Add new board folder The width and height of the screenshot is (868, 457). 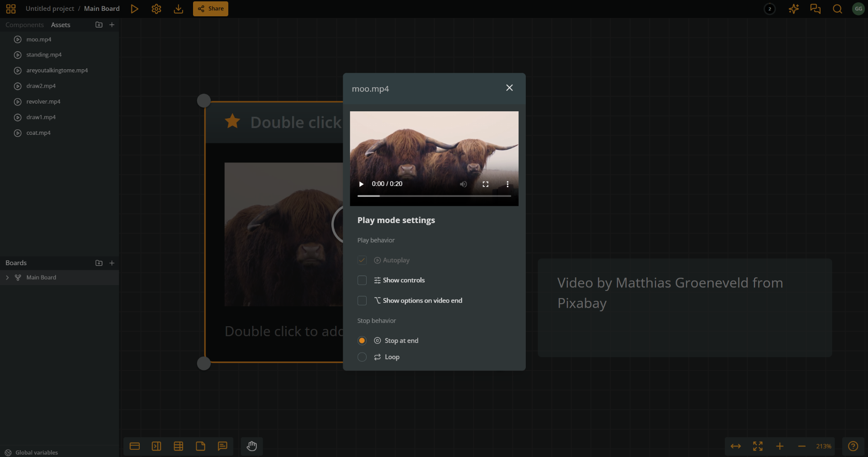99,263
